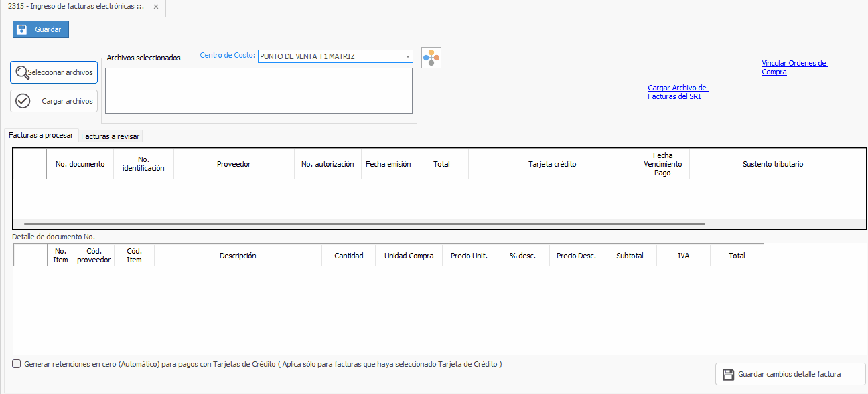868x394 pixels.
Task: Click the Cód. proveedor column header
Action: 94,256
